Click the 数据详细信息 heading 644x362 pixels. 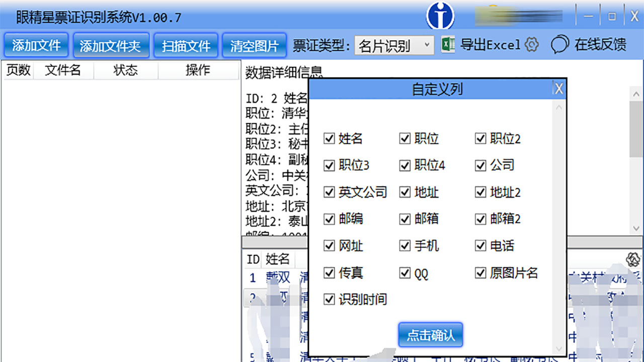pos(284,73)
